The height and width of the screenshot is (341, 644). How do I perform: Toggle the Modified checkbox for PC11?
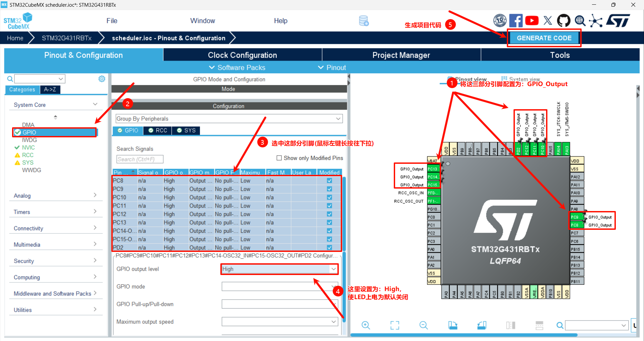(x=329, y=206)
